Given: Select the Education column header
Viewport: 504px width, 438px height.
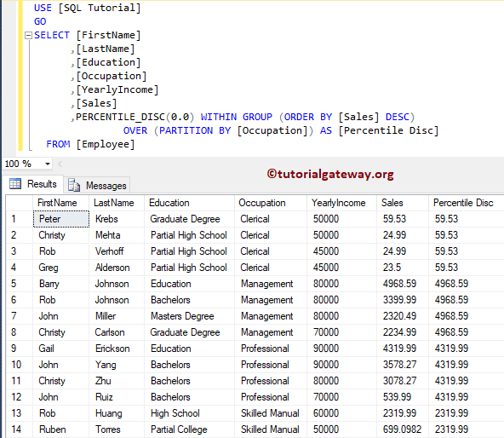Looking at the screenshot, I should point(189,203).
